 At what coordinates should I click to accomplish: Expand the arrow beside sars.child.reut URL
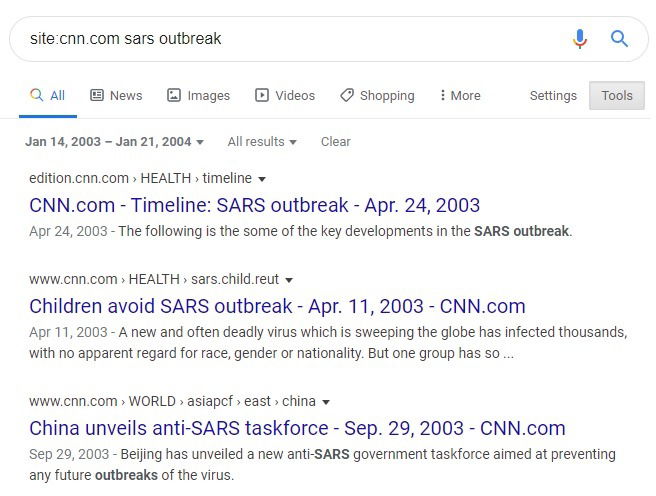[288, 280]
